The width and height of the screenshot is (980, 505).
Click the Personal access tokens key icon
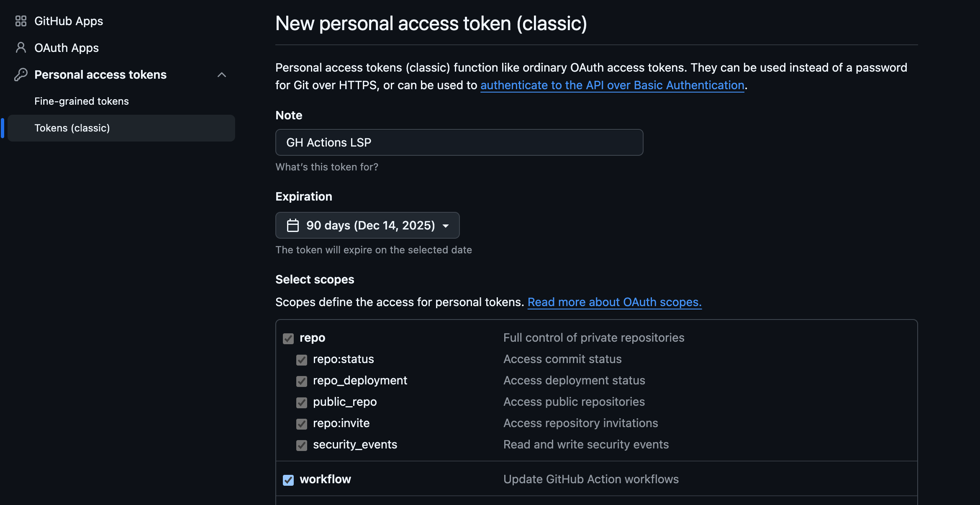pos(21,75)
